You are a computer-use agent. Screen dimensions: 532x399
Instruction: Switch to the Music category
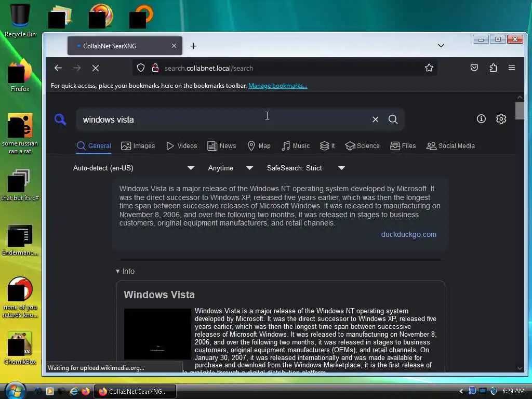pyautogui.click(x=296, y=146)
